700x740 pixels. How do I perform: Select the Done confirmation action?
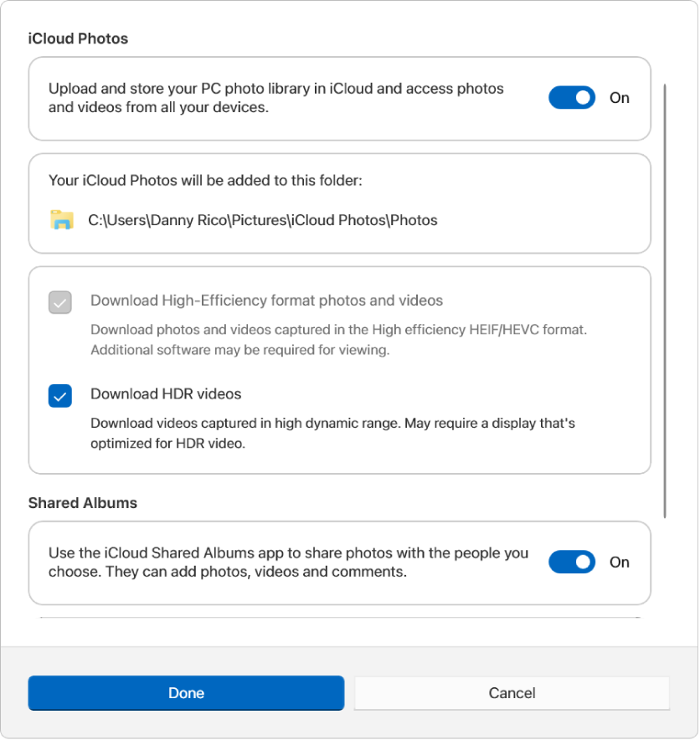coord(186,693)
